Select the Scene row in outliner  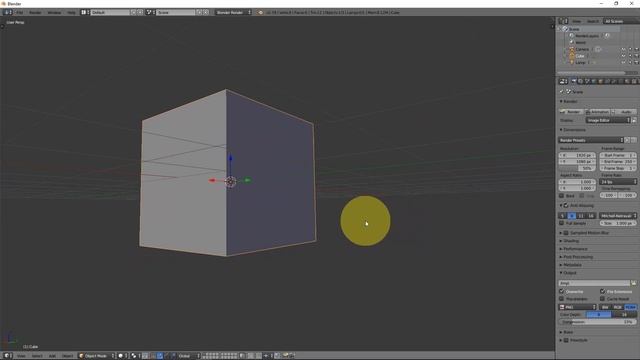pyautogui.click(x=574, y=29)
